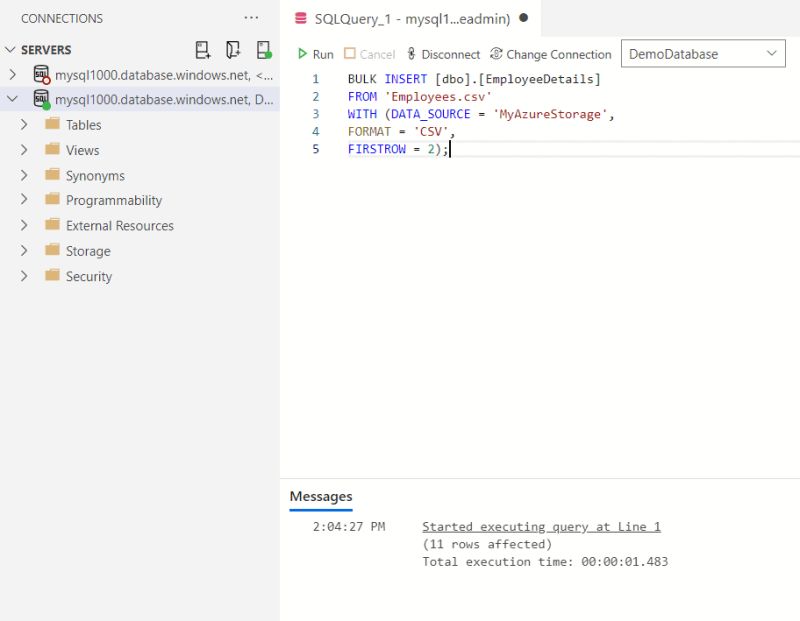Open more actions menu in Connections panel
The height and width of the screenshot is (621, 800).
251,17
